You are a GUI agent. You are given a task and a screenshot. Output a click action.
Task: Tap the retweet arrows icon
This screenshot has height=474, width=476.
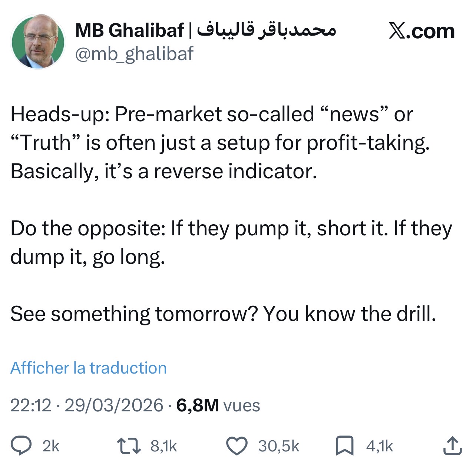[x=129, y=446]
